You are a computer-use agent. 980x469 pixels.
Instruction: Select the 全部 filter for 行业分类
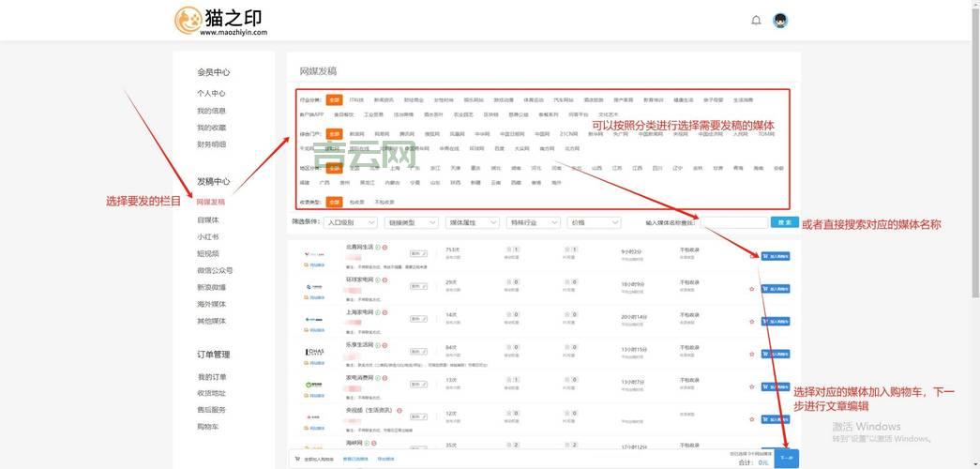coord(334,99)
